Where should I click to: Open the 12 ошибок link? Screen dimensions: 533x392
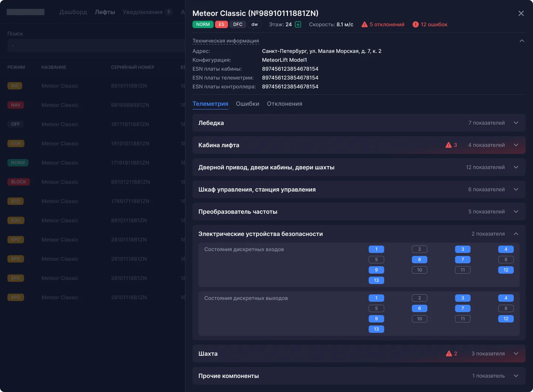click(434, 24)
